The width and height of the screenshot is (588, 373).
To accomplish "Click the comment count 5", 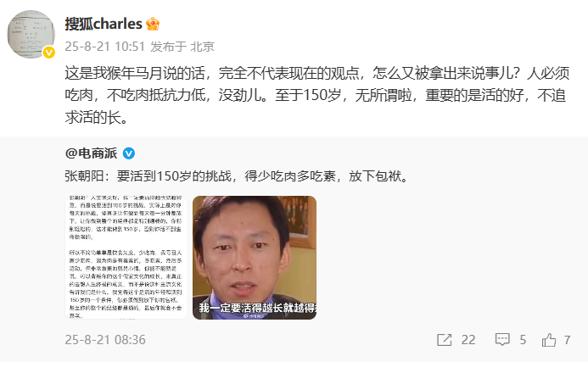I will coord(523,340).
